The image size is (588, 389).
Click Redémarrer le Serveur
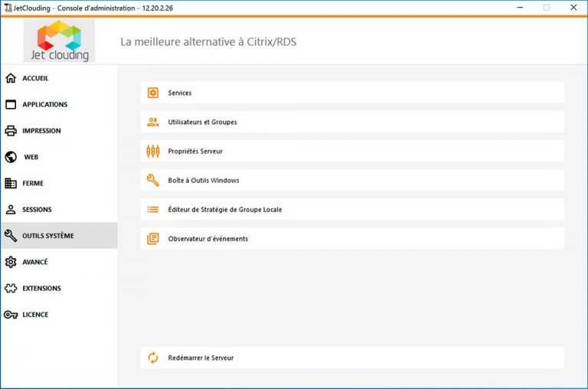pyautogui.click(x=352, y=358)
